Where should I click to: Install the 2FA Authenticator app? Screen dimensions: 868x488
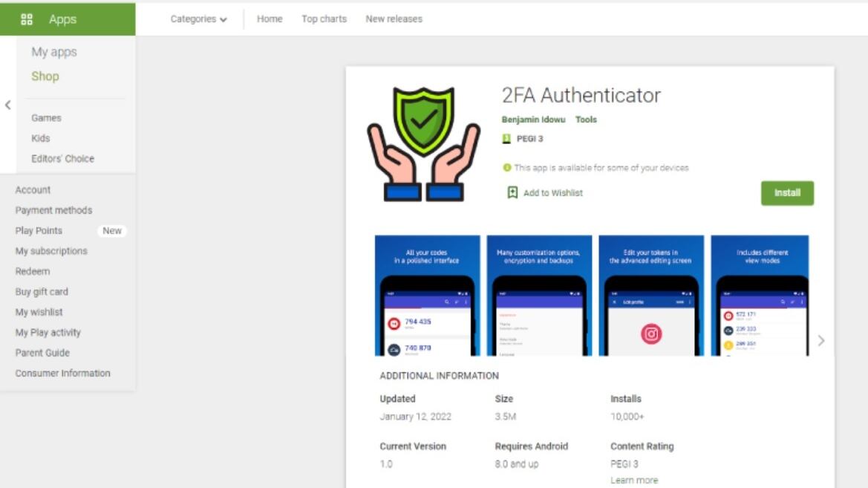(787, 193)
